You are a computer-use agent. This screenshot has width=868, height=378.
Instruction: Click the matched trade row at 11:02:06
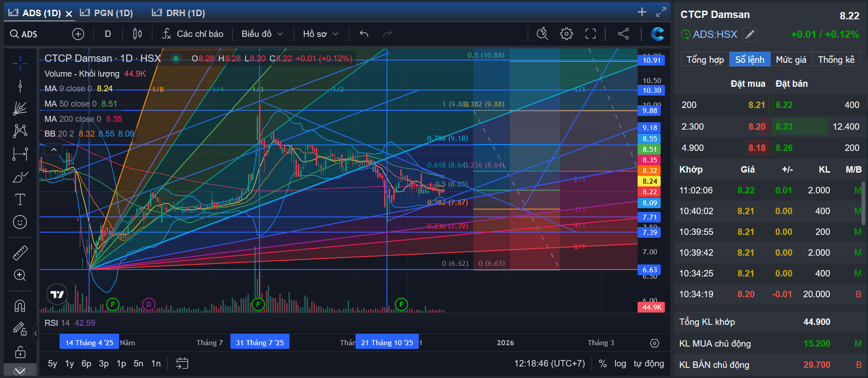(x=770, y=190)
